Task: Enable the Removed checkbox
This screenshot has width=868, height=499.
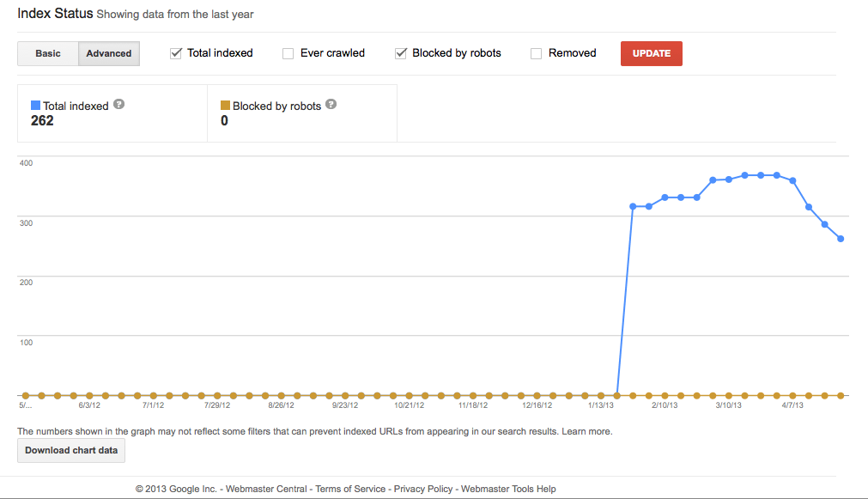Action: pyautogui.click(x=537, y=53)
